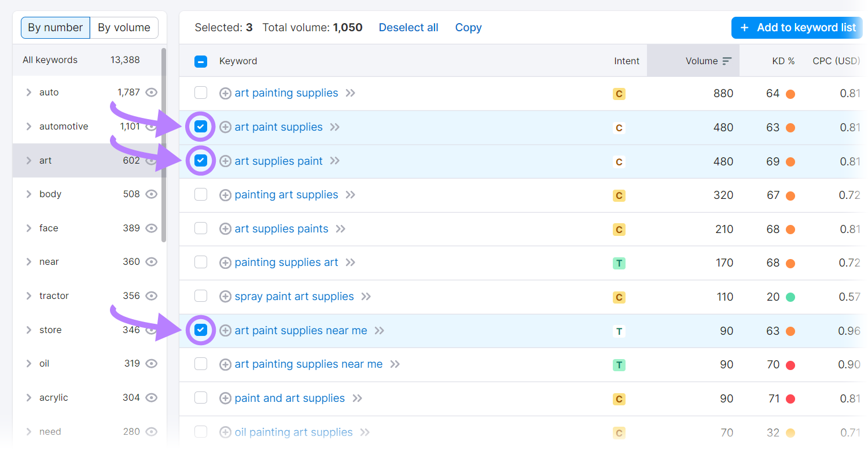
Task: Hide the auto keyword group with its eye icon
Action: [151, 92]
